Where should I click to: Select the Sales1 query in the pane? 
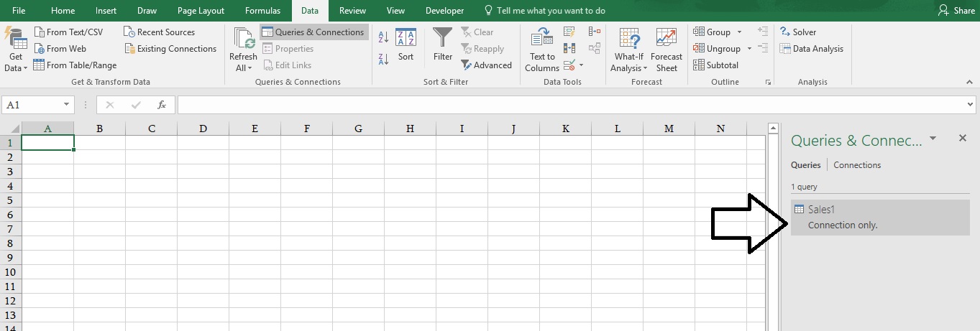point(880,217)
